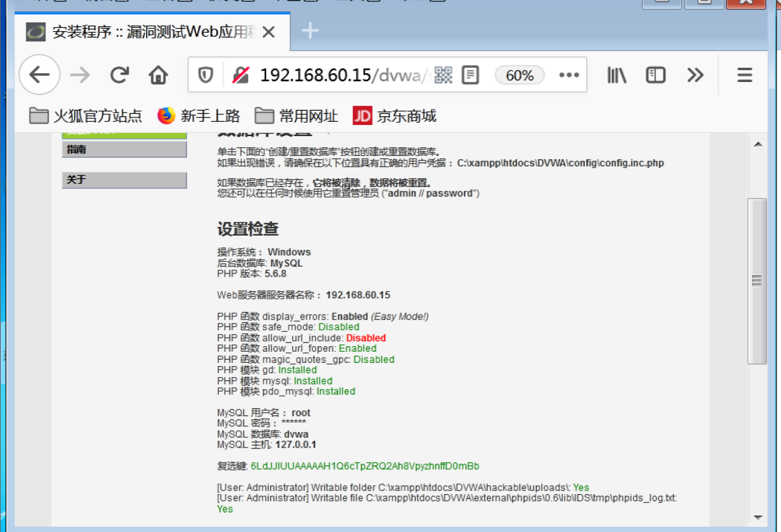Viewport: 781px width, 532px height.
Task: Show insecure connection site info
Action: click(x=241, y=75)
